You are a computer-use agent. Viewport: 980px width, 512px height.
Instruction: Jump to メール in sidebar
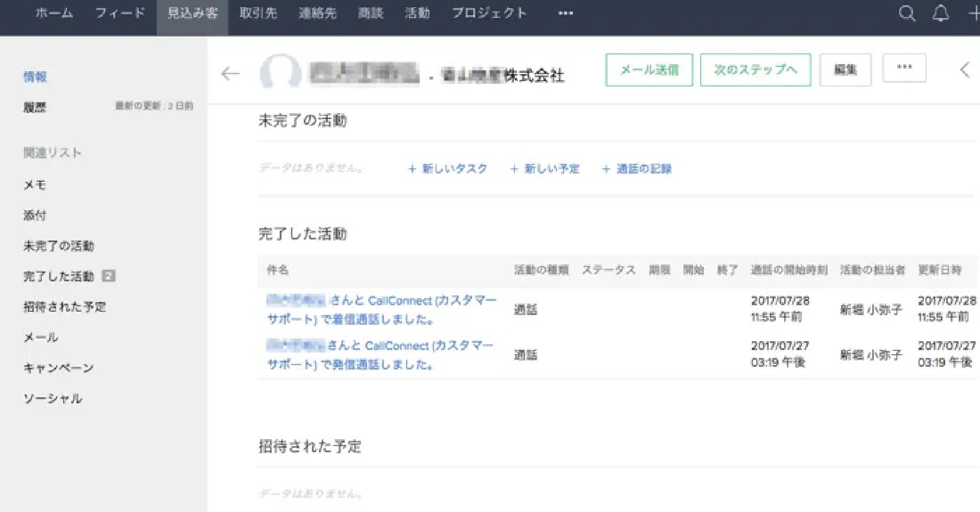pyautogui.click(x=41, y=337)
